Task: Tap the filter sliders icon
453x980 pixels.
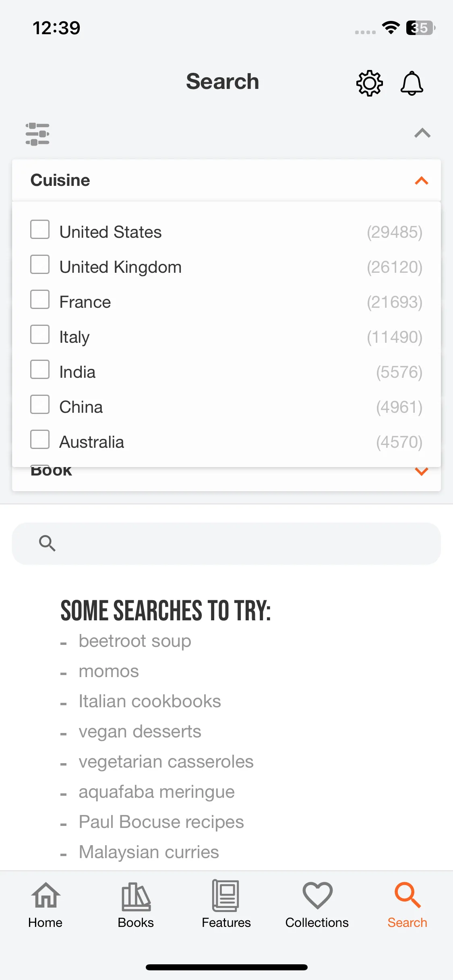Action: (37, 134)
